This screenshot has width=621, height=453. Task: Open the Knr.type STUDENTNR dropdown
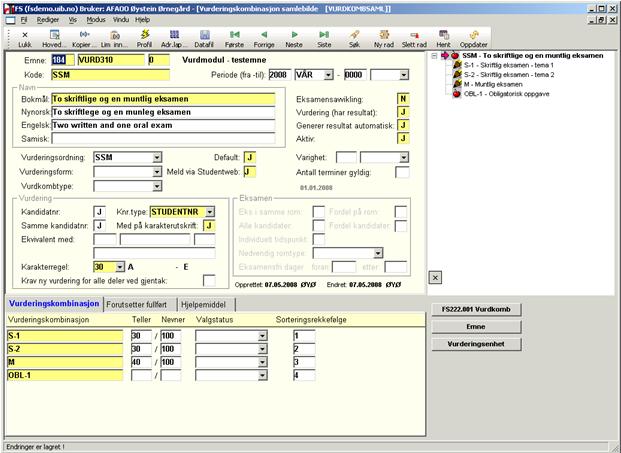click(210, 212)
